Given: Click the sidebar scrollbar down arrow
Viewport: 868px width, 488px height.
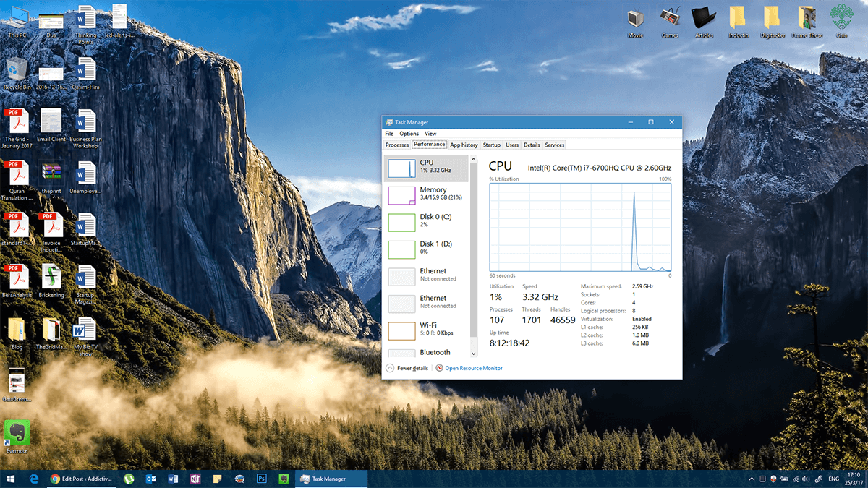Looking at the screenshot, I should [x=474, y=354].
